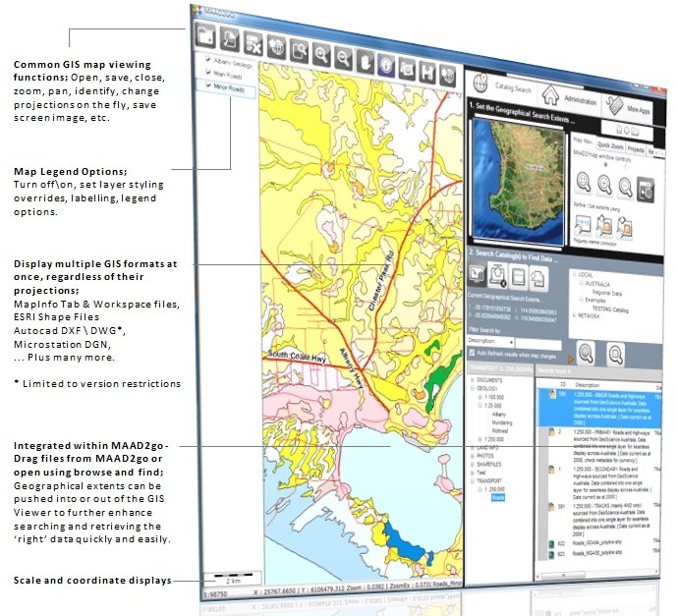Open the More Apps tab
The image size is (678, 616).
click(x=628, y=107)
